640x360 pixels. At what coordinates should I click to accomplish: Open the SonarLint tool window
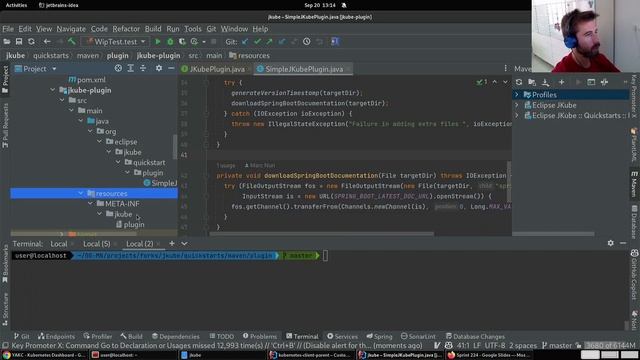(418, 336)
